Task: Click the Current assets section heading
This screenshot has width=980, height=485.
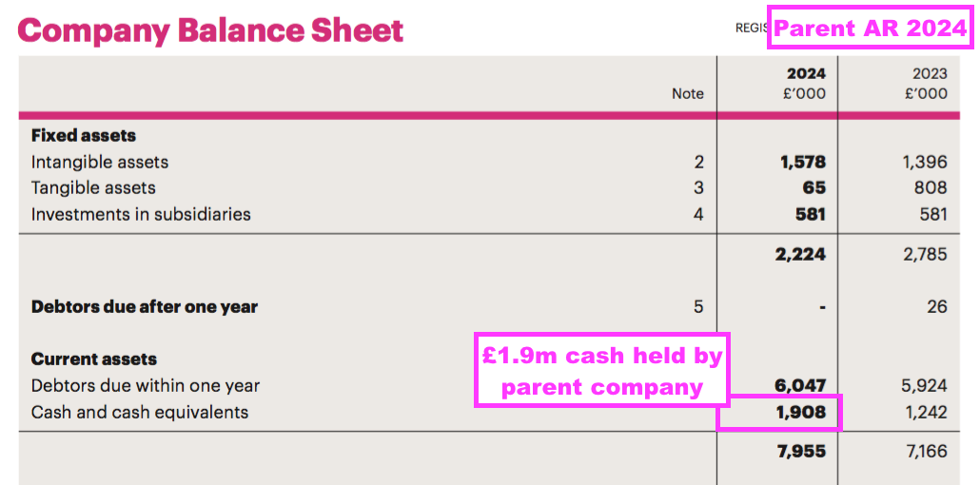Action: (x=94, y=359)
